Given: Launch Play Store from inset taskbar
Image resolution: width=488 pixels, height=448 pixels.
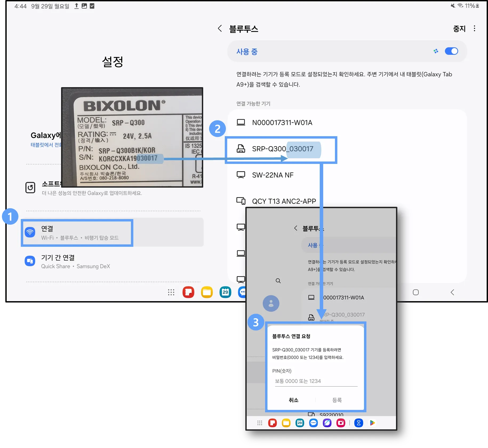Looking at the screenshot, I should click(372, 423).
